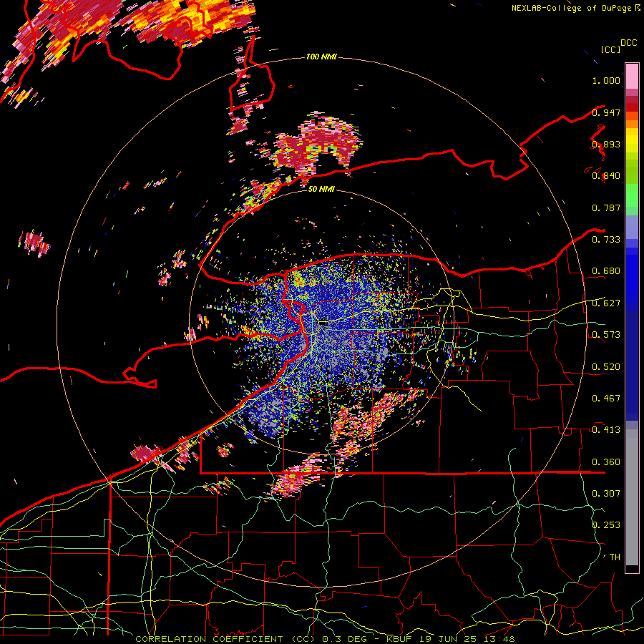Screen dimensions: 644x644
Task: Select the 0.840 scale value
Action: (x=606, y=176)
